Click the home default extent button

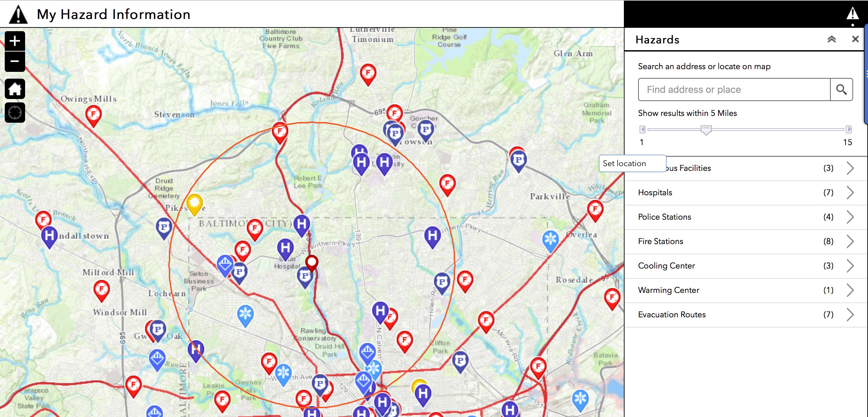(15, 89)
